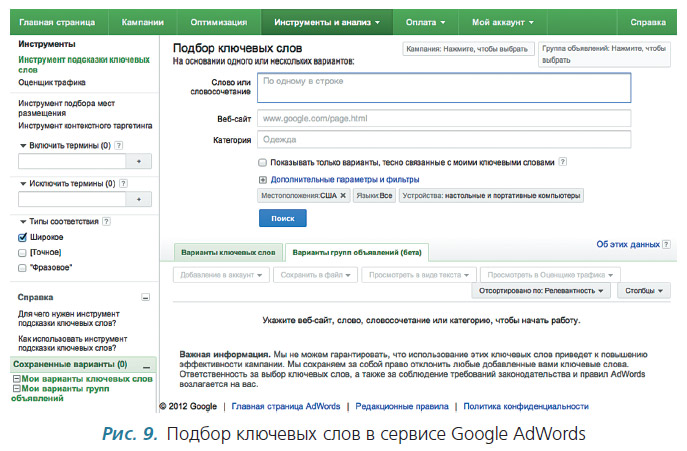Click help icon beside Об этих данных

667,244
